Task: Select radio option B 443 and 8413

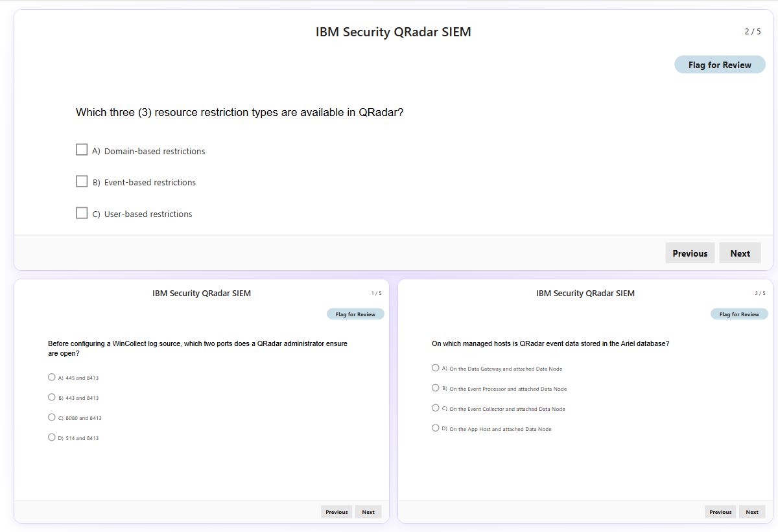Action: coord(52,397)
